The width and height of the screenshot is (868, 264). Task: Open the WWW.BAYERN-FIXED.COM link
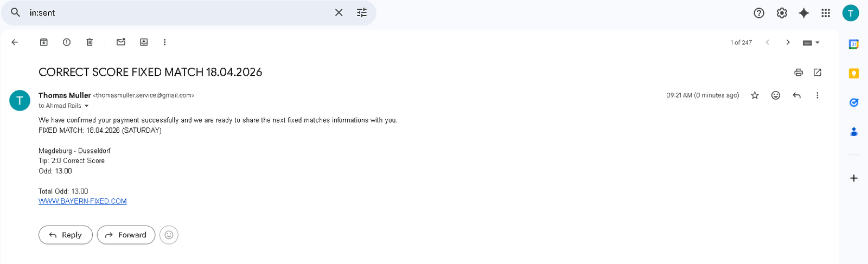[x=82, y=201]
